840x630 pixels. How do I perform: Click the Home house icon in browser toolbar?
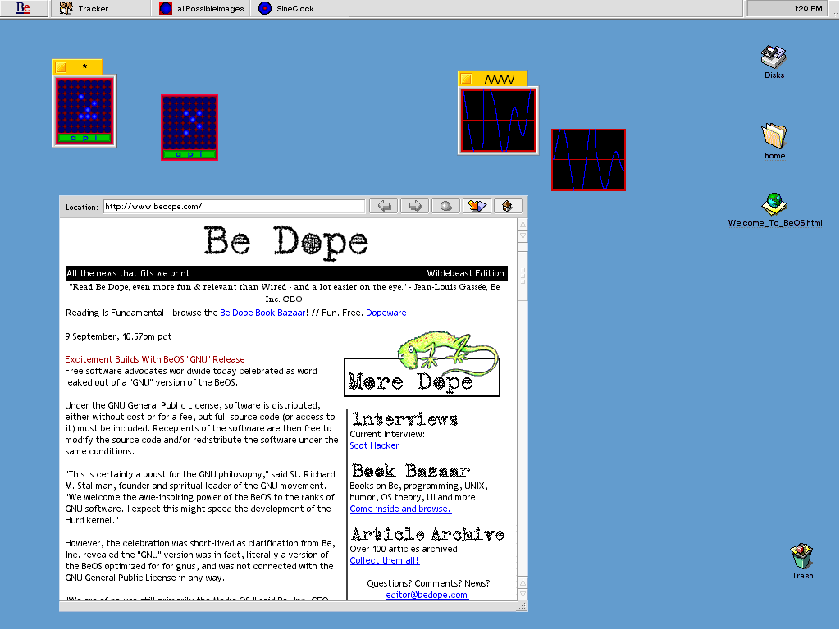pos(507,206)
